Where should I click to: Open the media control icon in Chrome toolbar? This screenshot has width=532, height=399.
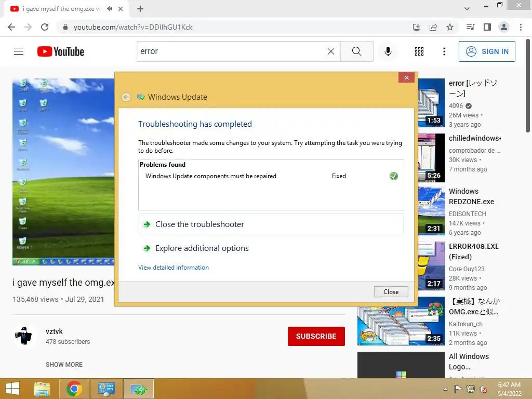point(470,27)
